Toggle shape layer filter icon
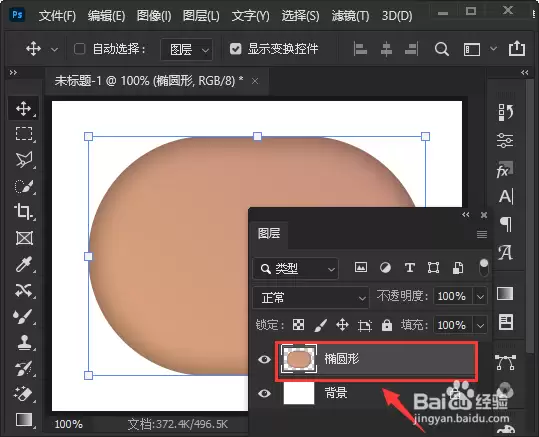The width and height of the screenshot is (539, 437). pyautogui.click(x=433, y=267)
